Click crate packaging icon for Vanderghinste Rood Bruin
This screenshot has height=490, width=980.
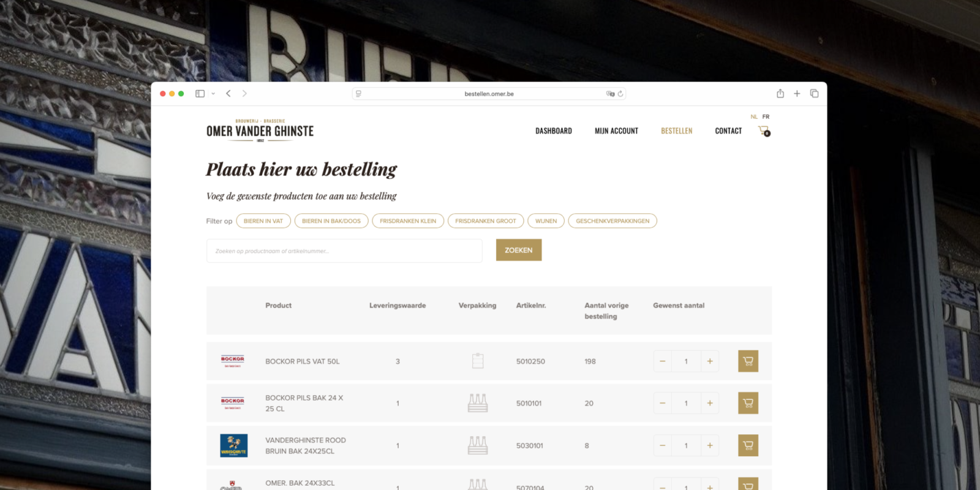pos(478,445)
